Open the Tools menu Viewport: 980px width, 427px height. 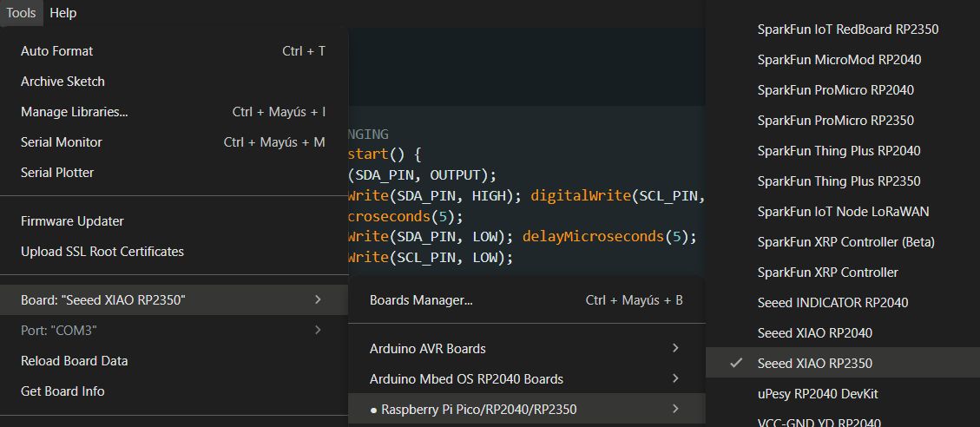point(21,13)
